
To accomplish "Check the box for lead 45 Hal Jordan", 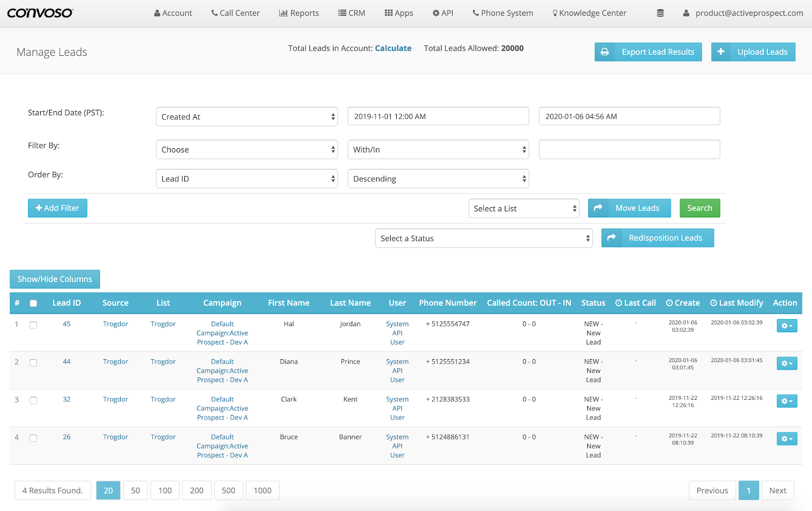I will [33, 325].
